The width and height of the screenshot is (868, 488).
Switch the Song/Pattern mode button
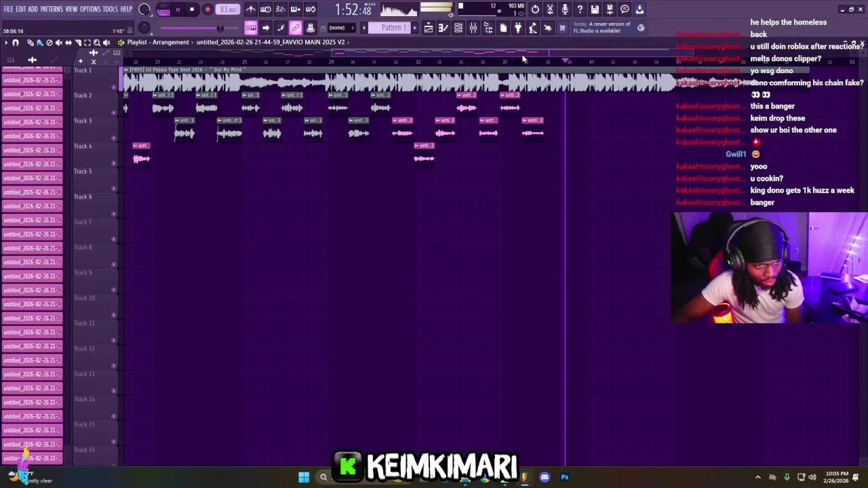[163, 9]
